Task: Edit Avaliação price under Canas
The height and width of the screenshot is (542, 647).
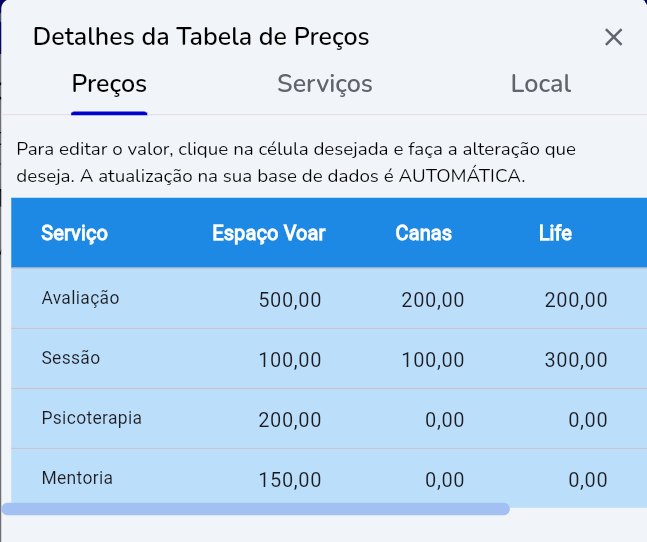Action: (x=432, y=300)
